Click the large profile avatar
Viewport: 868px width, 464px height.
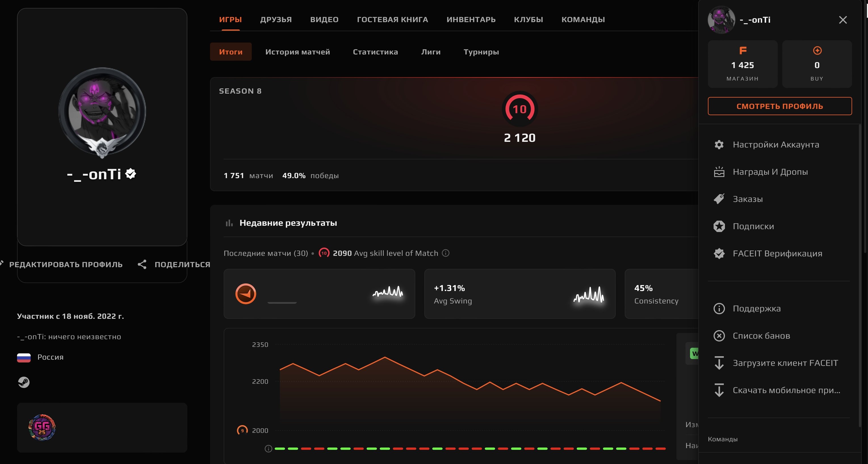tap(102, 111)
